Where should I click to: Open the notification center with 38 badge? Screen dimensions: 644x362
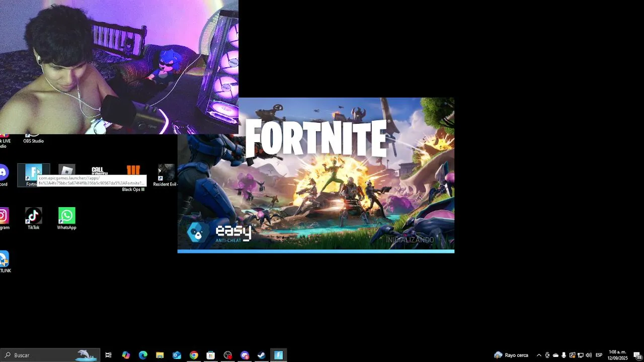coord(637,355)
